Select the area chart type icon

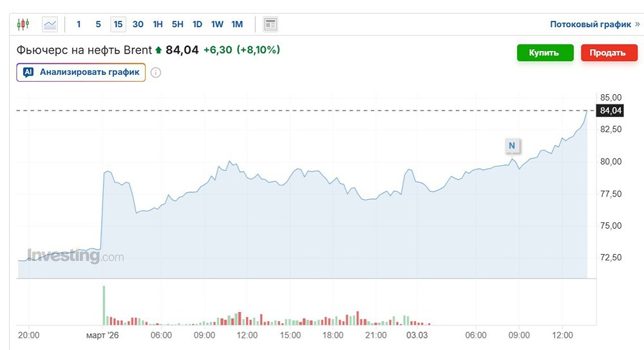click(x=50, y=24)
